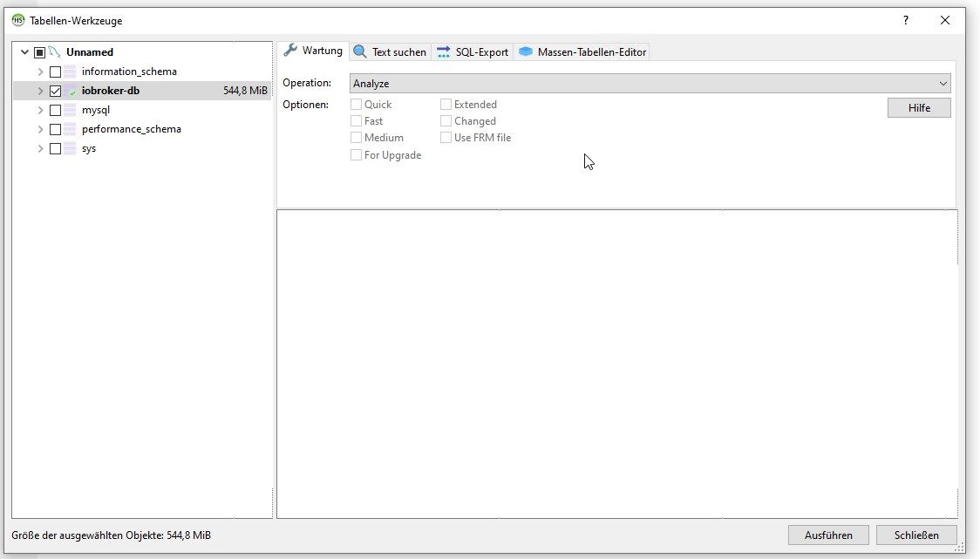Expand the performance_schema node

tap(41, 129)
